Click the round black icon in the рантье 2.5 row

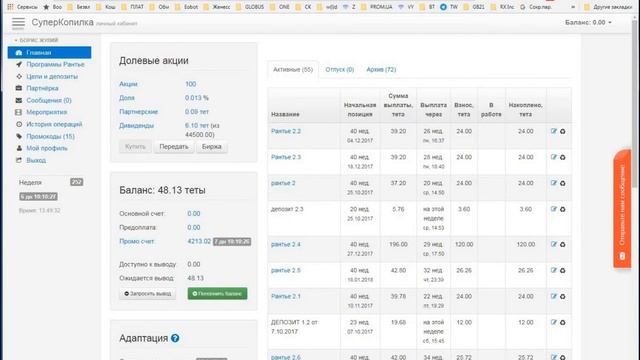pos(562,271)
